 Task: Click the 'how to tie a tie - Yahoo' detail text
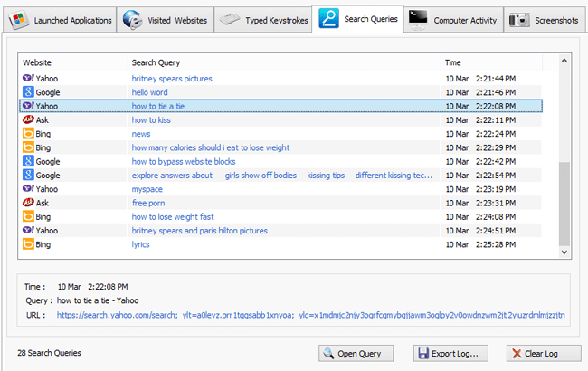click(x=98, y=300)
